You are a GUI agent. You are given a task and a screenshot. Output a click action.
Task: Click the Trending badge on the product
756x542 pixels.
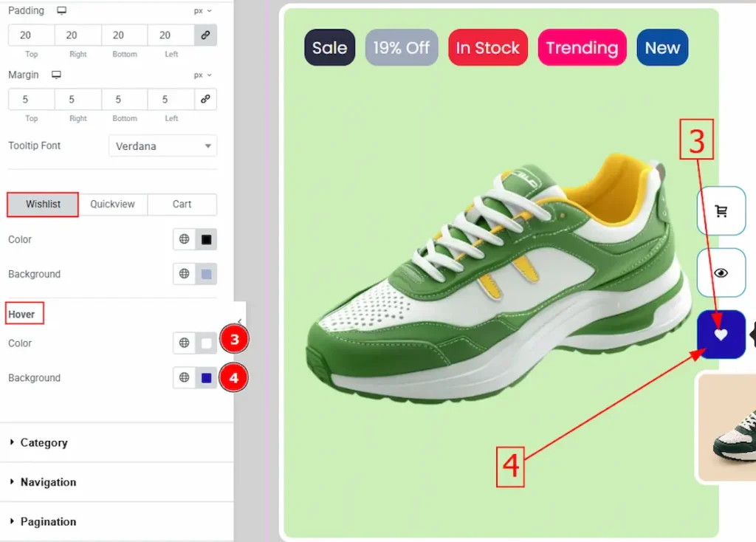(x=582, y=48)
